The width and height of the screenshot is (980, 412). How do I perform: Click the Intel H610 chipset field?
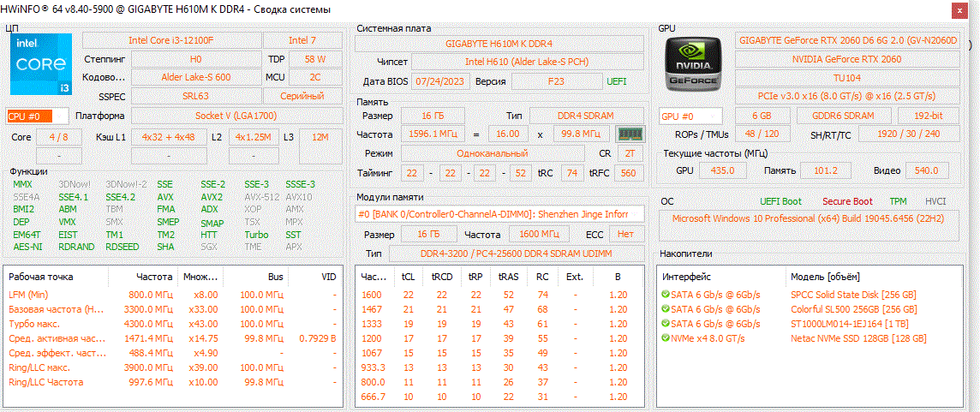(527, 62)
